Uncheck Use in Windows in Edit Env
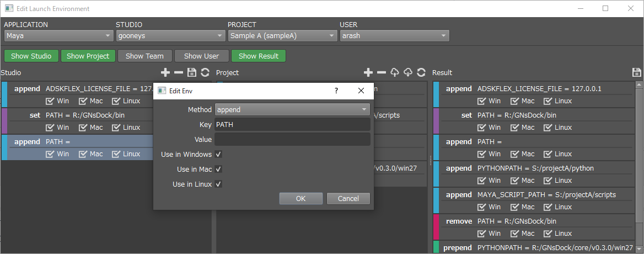This screenshot has width=644, height=254. 219,154
